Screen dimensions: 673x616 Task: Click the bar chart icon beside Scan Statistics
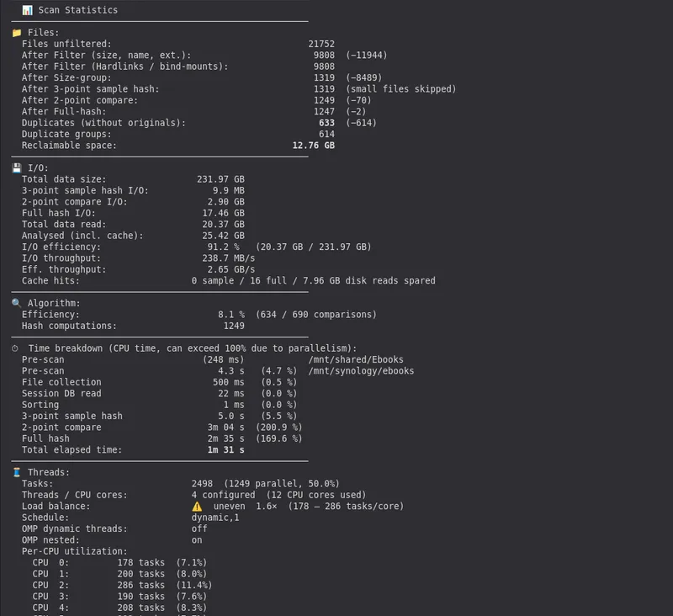point(28,10)
